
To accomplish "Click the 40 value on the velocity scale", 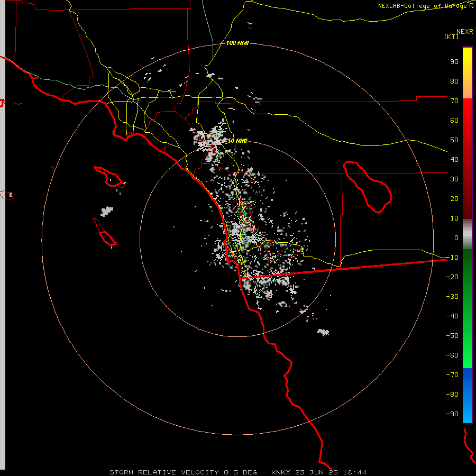I will point(454,160).
